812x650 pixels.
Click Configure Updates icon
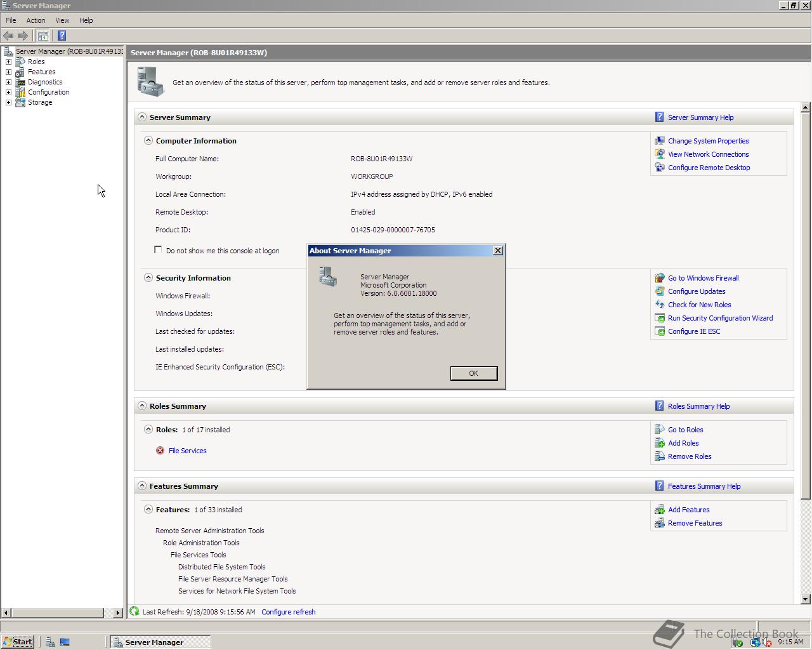[x=660, y=291]
